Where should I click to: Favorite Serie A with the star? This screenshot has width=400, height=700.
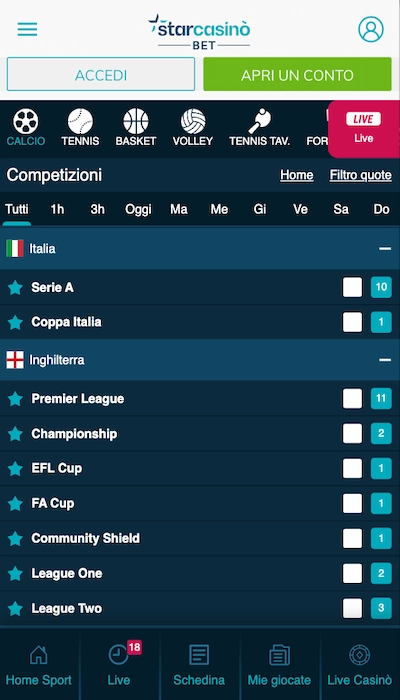point(15,288)
